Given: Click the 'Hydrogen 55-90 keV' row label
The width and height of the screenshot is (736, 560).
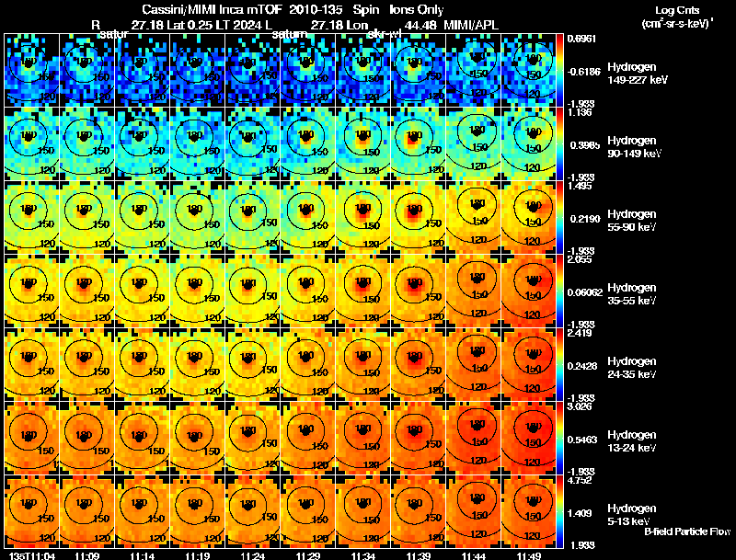Looking at the screenshot, I should [632, 221].
